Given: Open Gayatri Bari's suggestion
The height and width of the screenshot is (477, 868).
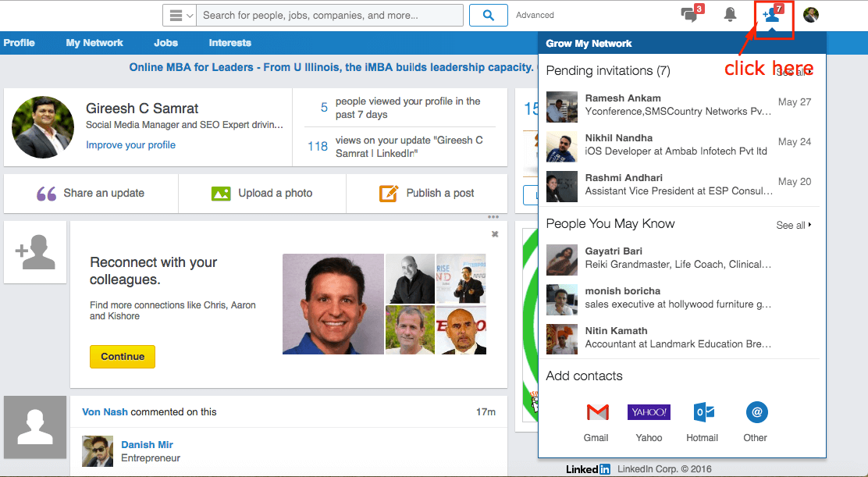Looking at the screenshot, I should [678, 258].
